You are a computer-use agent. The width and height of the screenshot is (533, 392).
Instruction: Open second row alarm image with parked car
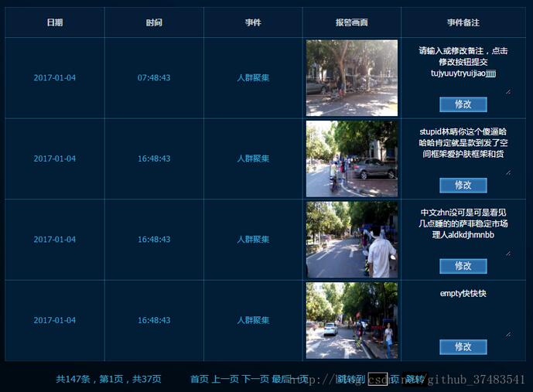(x=352, y=159)
